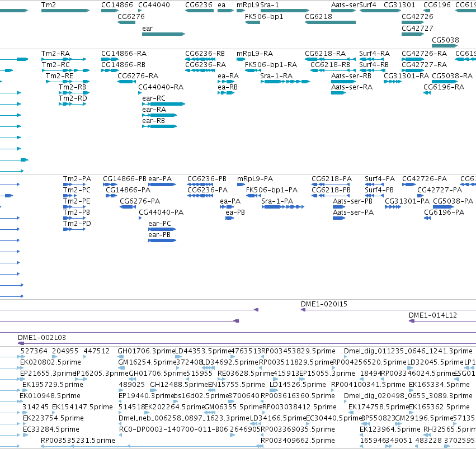Click the "Tm2-RE" transcript label

pyautogui.click(x=59, y=76)
